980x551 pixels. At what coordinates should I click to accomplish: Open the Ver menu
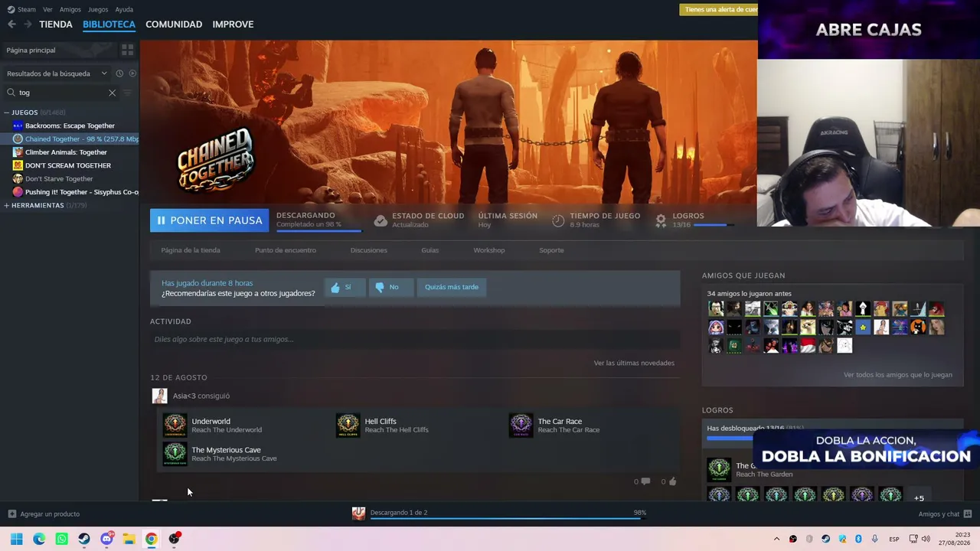click(x=47, y=9)
